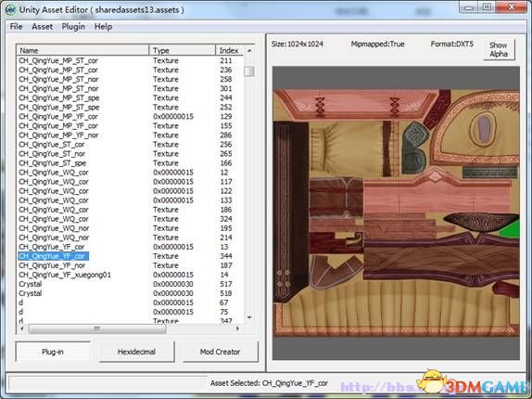Select CH_QingYue_WQ_cor with index 186
532x399 pixels.
(130, 210)
